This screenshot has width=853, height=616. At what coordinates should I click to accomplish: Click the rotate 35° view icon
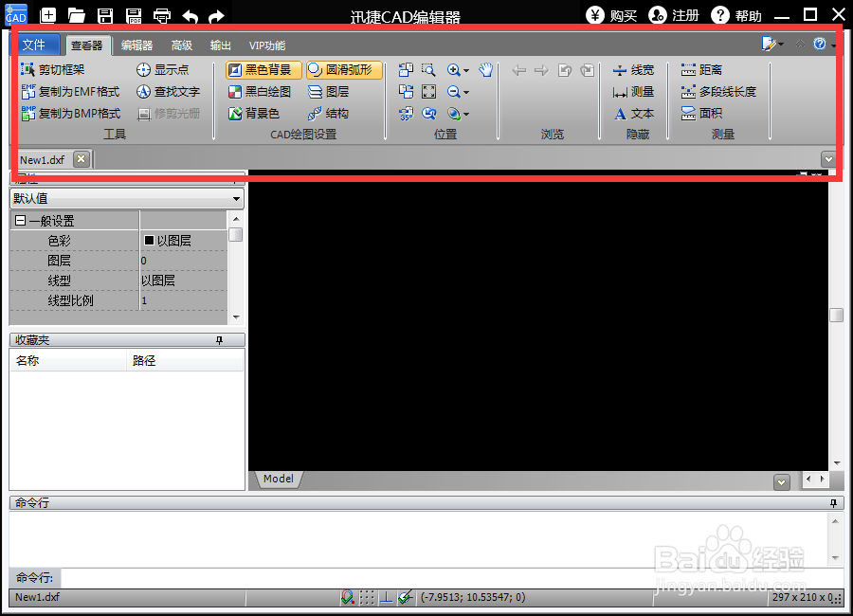tap(406, 113)
